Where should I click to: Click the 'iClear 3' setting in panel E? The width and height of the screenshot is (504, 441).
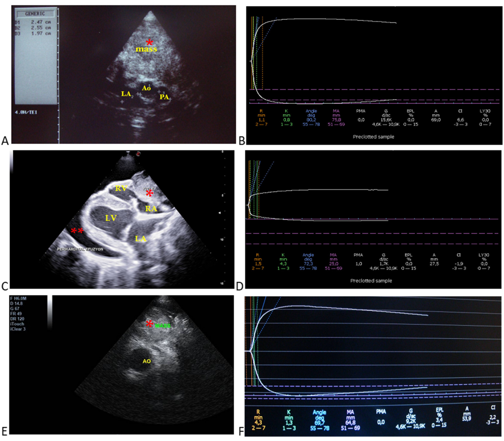tap(18, 329)
